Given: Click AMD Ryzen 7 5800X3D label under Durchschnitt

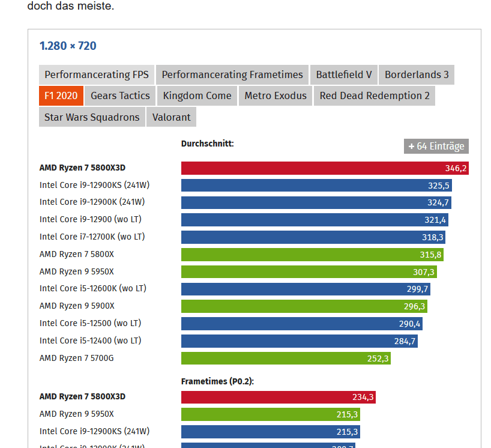Looking at the screenshot, I should tap(82, 168).
